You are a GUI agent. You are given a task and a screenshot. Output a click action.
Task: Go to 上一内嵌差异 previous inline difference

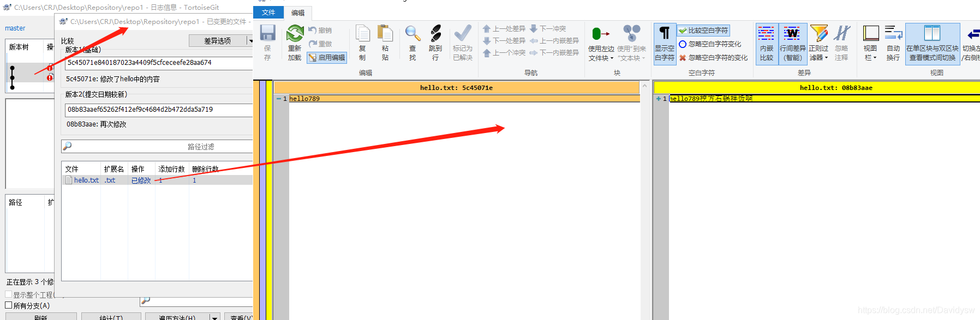click(x=554, y=41)
